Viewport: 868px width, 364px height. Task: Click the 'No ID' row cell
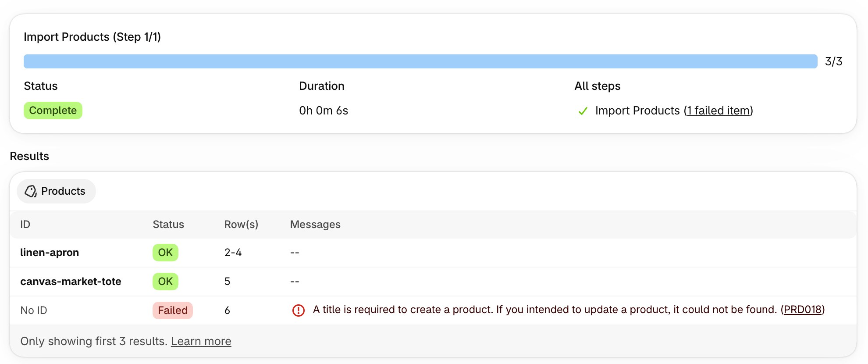34,310
